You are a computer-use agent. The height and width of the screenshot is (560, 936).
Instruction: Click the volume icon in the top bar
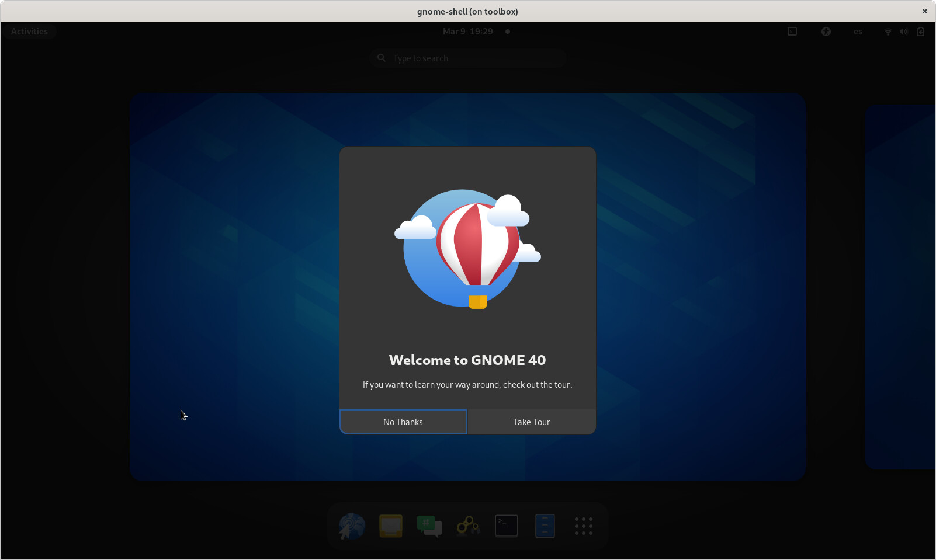(x=903, y=32)
